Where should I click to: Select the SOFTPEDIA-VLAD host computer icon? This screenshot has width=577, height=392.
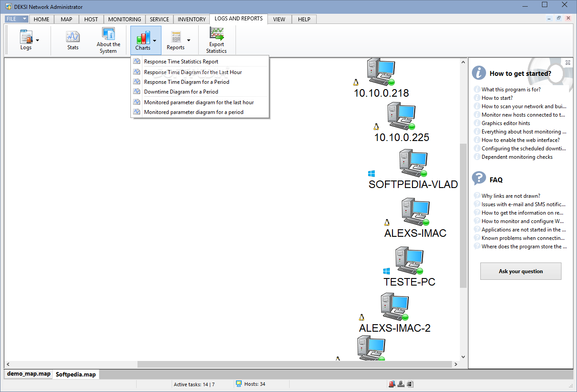[x=413, y=163]
